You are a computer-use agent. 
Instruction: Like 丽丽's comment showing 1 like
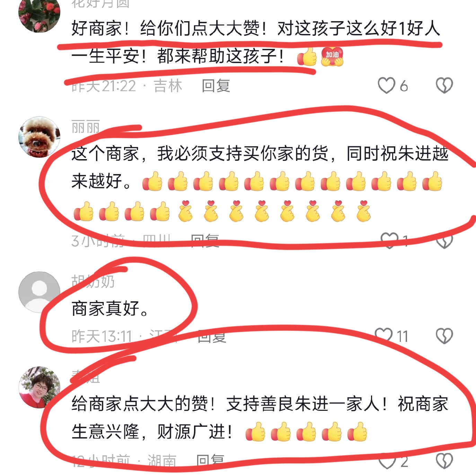pyautogui.click(x=389, y=240)
